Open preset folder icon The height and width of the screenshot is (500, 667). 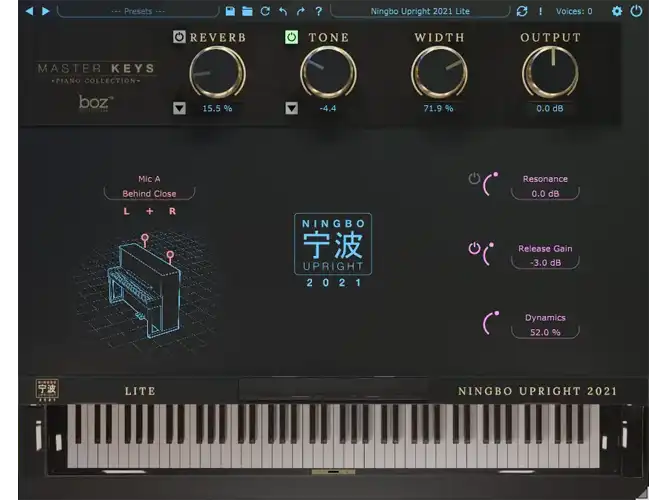[247, 11]
